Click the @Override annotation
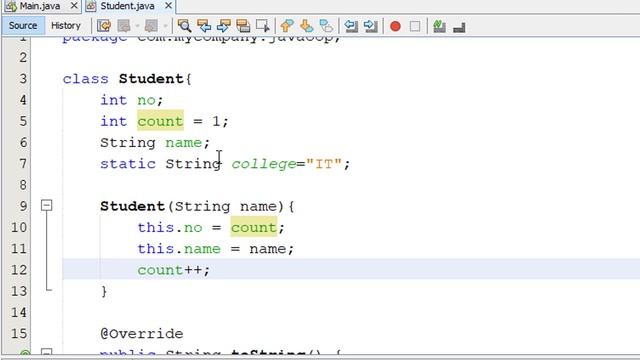The height and width of the screenshot is (360, 640). coord(142,334)
